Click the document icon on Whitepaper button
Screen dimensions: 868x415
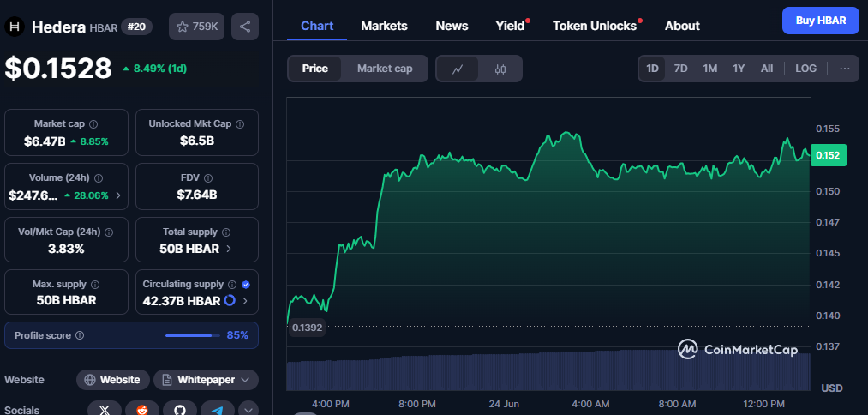[x=166, y=380]
